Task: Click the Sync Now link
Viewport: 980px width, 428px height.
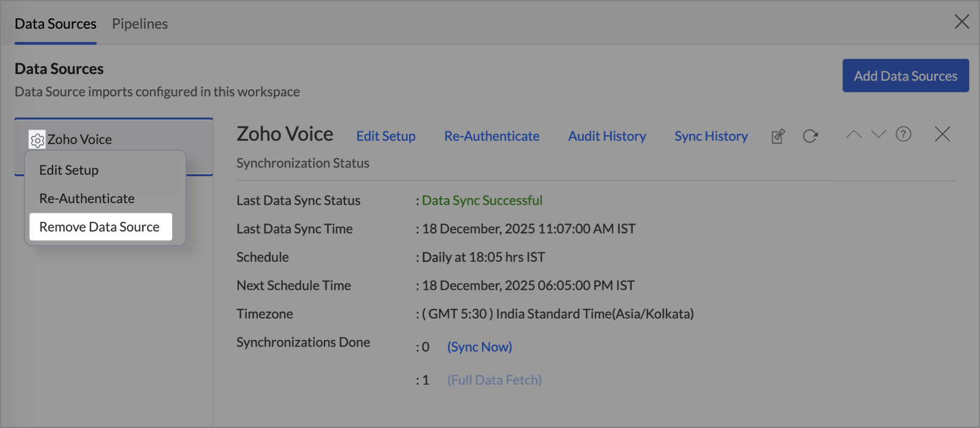Action: [x=479, y=347]
